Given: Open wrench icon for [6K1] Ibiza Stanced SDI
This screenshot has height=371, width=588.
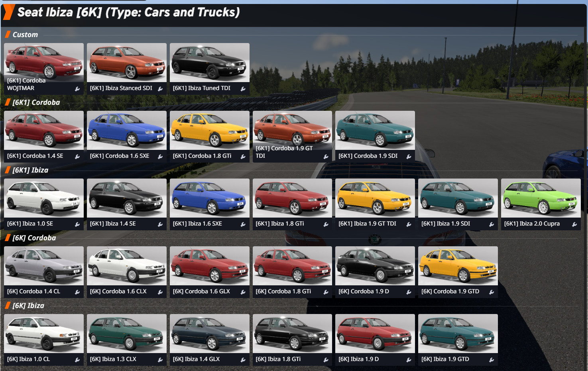Looking at the screenshot, I should [160, 89].
